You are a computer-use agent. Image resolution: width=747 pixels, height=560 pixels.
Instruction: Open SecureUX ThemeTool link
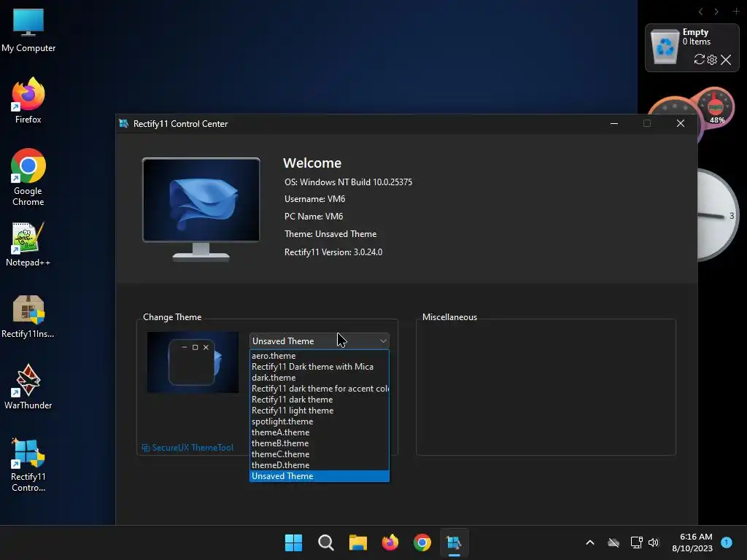(x=187, y=448)
